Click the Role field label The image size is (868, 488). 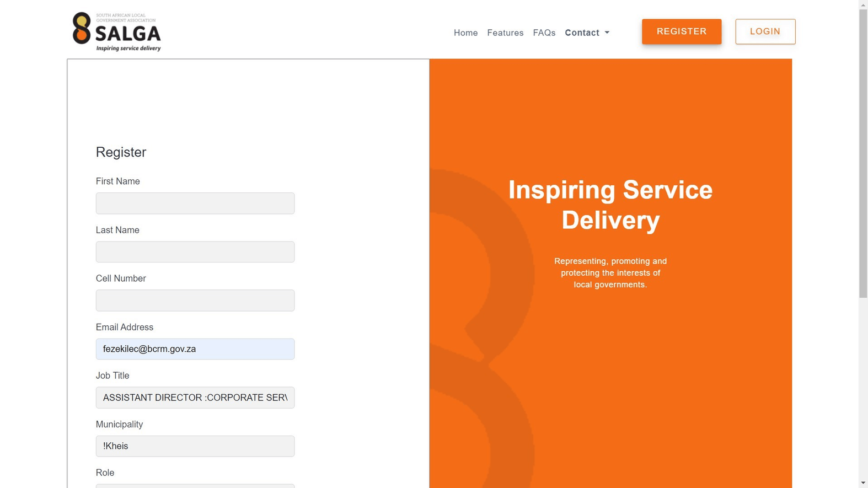click(105, 473)
